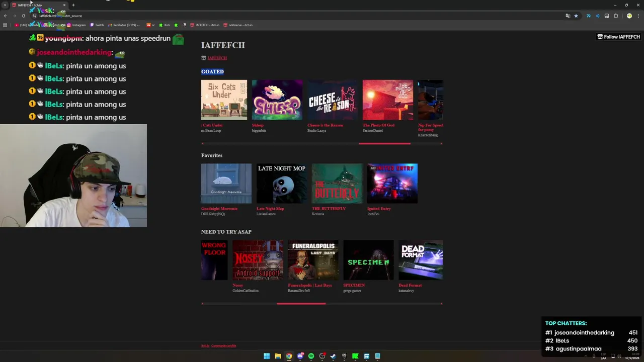
Task: Open the Recibidos Gmail bookmark
Action: (124, 25)
